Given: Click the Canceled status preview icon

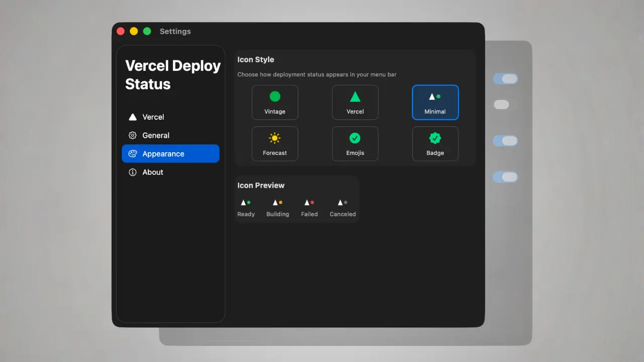Looking at the screenshot, I should (342, 202).
